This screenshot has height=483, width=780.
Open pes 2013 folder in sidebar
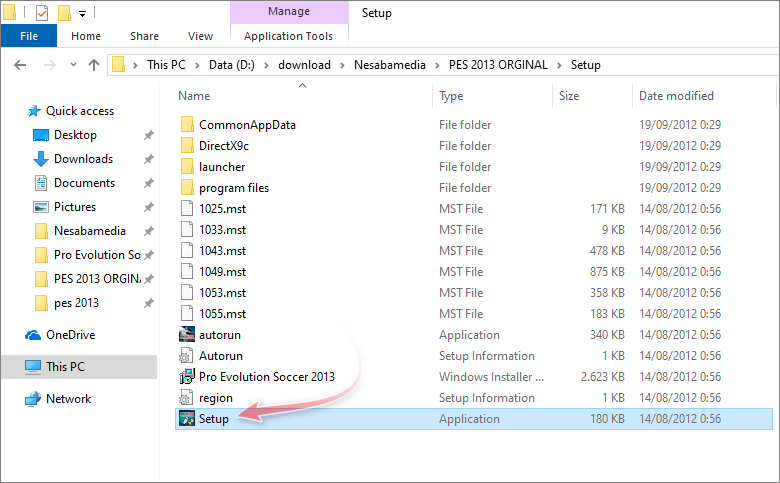76,302
